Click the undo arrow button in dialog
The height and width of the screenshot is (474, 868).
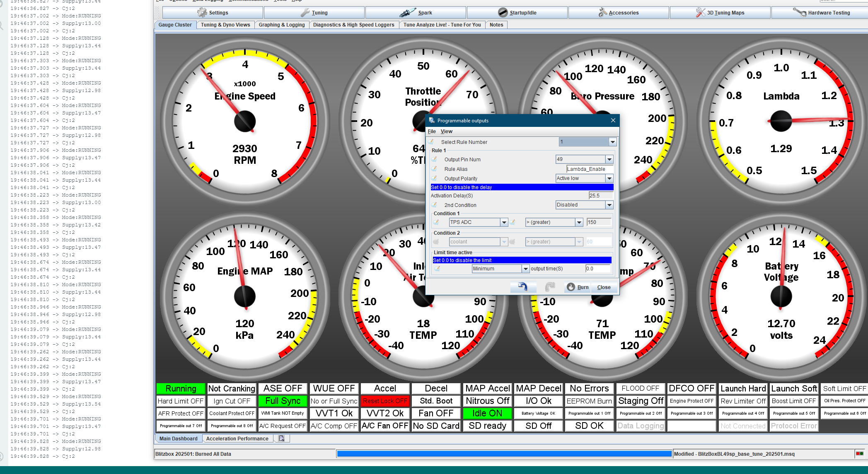click(523, 287)
